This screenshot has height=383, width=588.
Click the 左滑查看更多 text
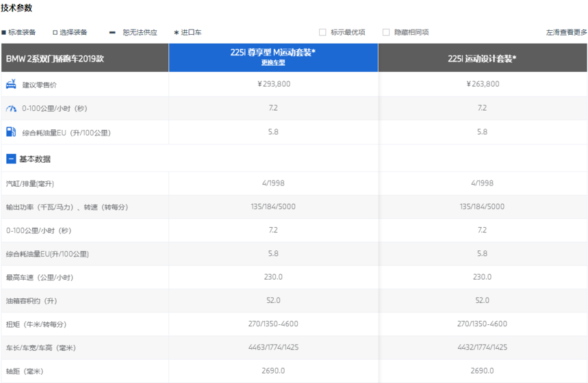tap(566, 33)
